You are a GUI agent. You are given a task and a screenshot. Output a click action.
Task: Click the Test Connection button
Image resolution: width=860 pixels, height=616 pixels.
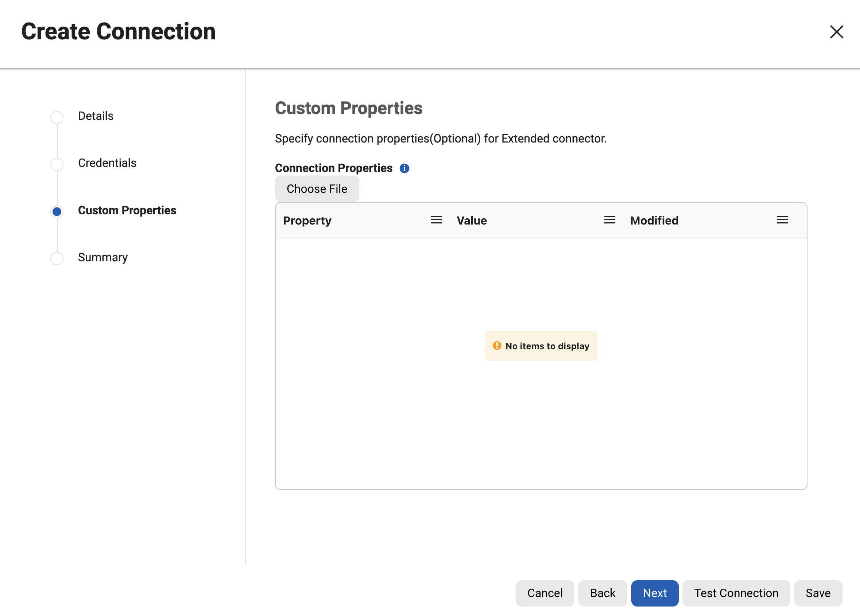(x=736, y=593)
